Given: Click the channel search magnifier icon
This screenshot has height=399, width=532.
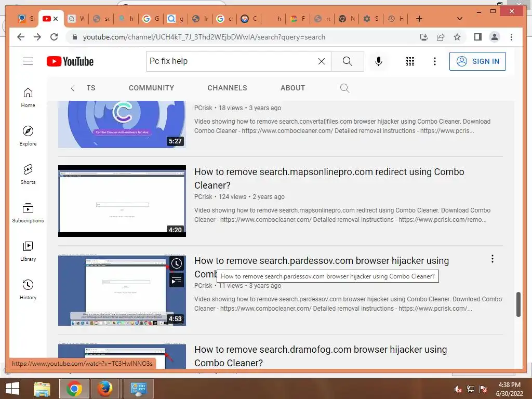Looking at the screenshot, I should point(344,88).
